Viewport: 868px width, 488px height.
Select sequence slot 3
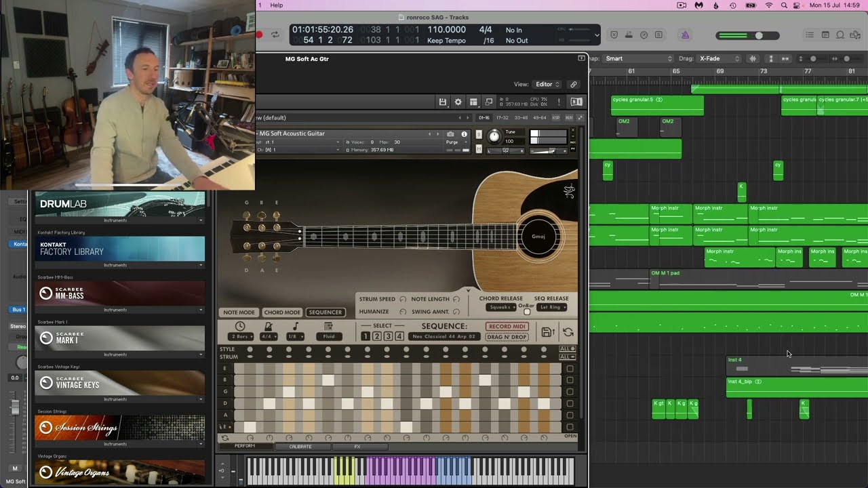(x=388, y=336)
